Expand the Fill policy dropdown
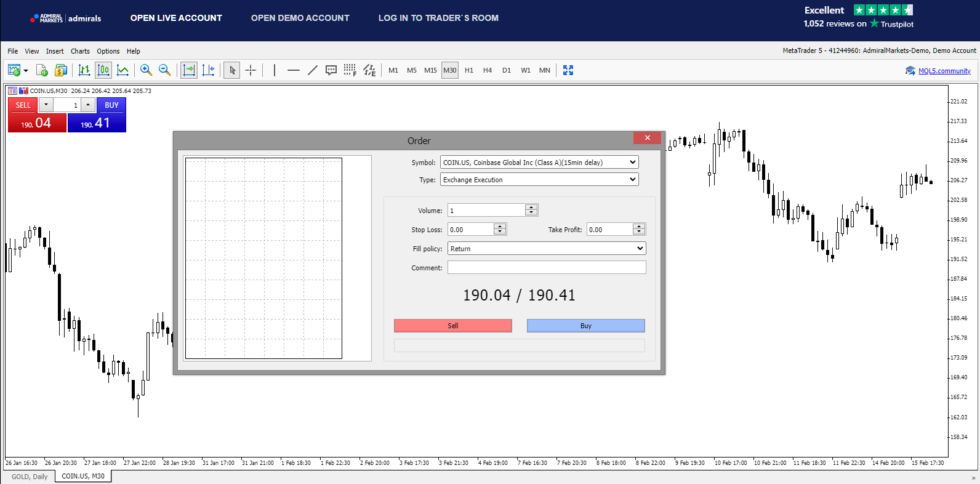Screen dimensions: 980x484 coord(640,249)
